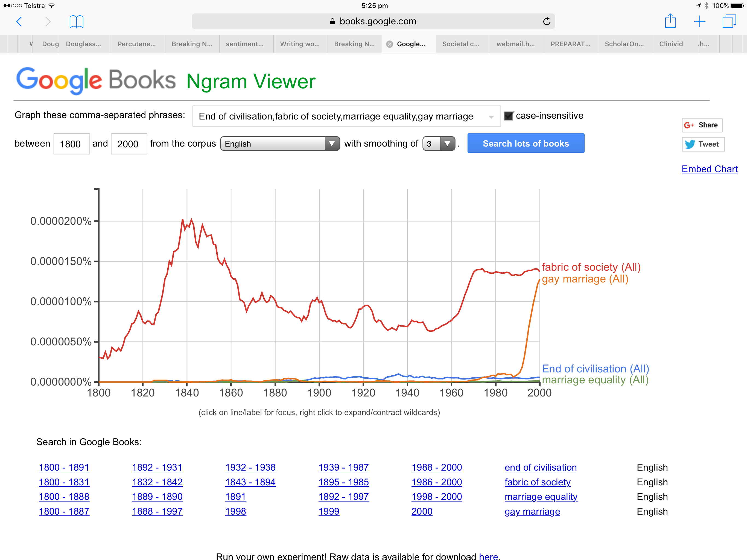
Task: Open the Safari bookmarks book icon
Action: pos(76,22)
